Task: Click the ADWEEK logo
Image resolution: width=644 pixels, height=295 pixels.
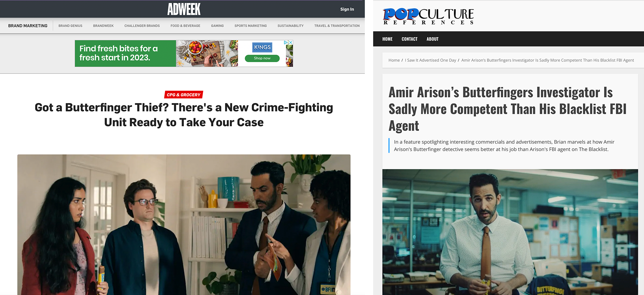Action: click(184, 9)
